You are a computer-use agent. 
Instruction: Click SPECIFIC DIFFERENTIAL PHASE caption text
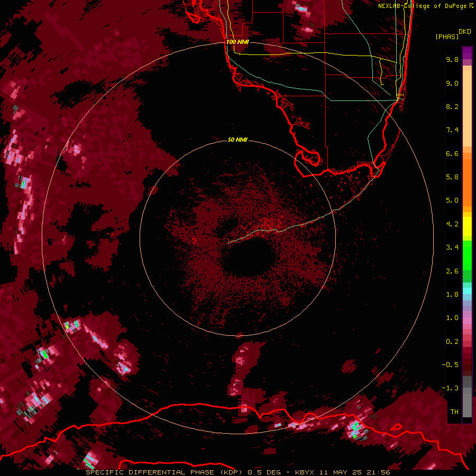[150, 472]
